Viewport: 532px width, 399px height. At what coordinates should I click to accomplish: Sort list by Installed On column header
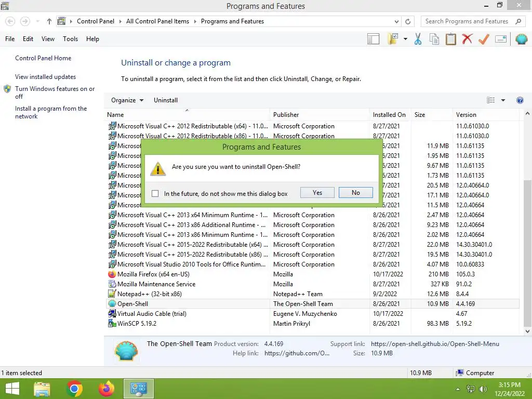point(390,115)
